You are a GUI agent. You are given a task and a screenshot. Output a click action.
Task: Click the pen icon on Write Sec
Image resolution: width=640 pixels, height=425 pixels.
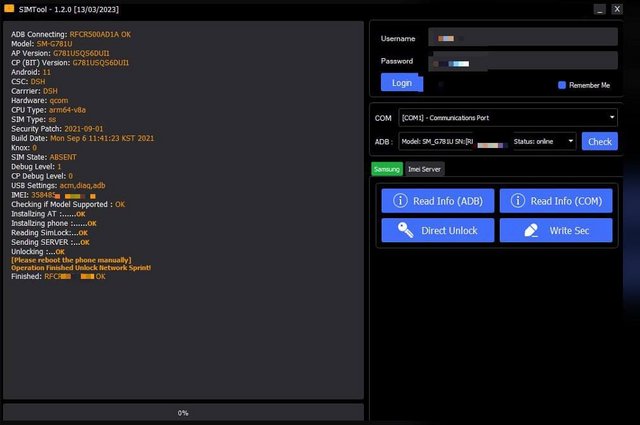[x=531, y=231]
